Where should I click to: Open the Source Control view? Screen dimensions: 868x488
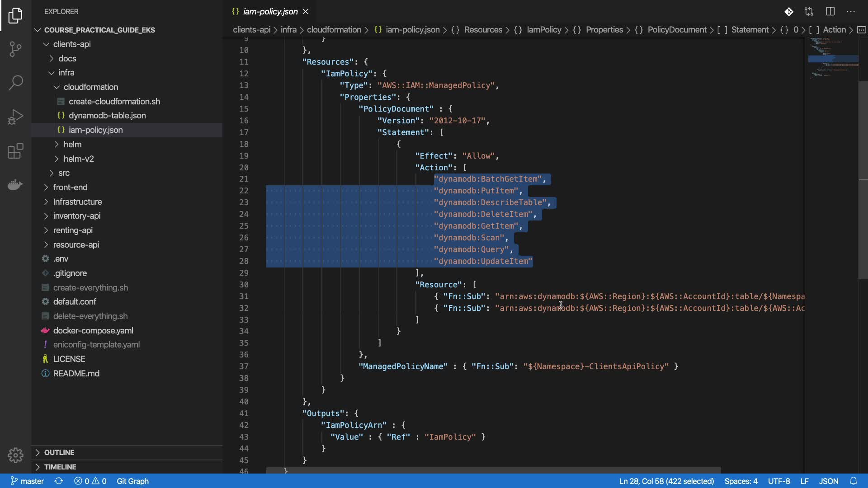coord(15,49)
